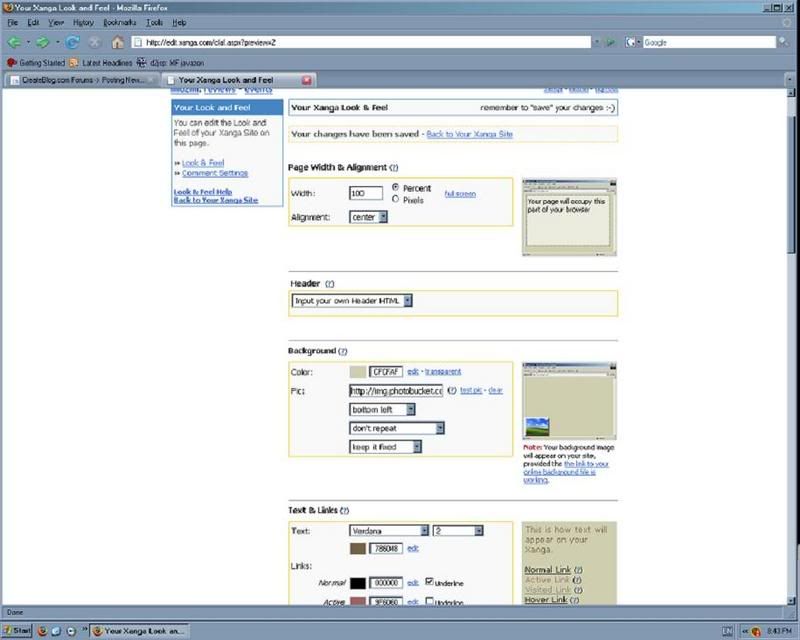
Task: Click the background preview thumbnail
Action: (569, 401)
